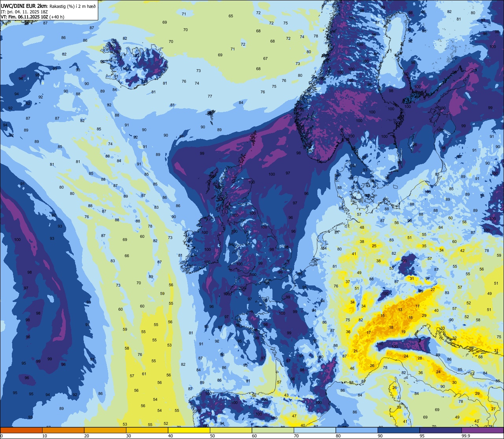504x439 pixels.
Task: Click the humidity value 15 over the Alps
Action: point(382,316)
